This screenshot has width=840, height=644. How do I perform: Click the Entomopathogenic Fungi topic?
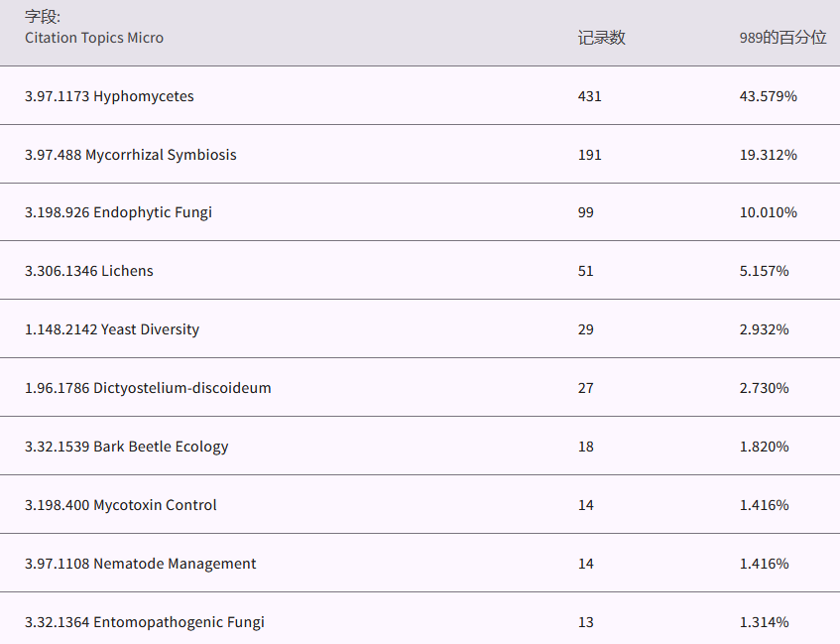click(x=144, y=622)
